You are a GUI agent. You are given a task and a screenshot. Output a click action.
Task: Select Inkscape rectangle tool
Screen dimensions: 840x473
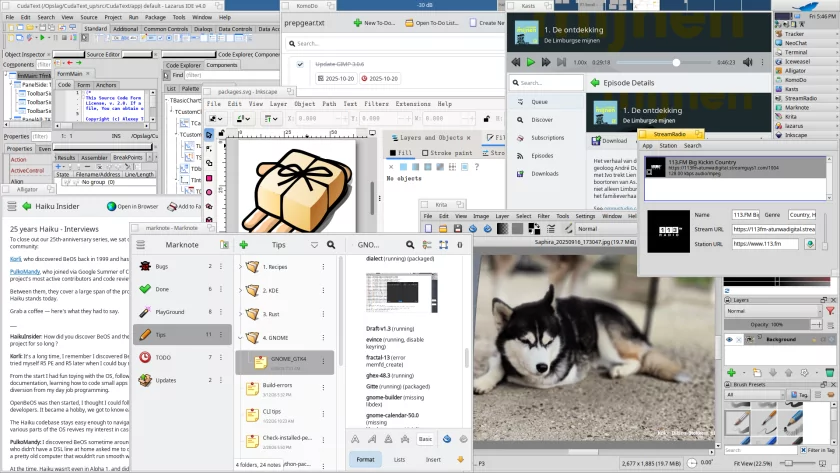tap(209, 178)
